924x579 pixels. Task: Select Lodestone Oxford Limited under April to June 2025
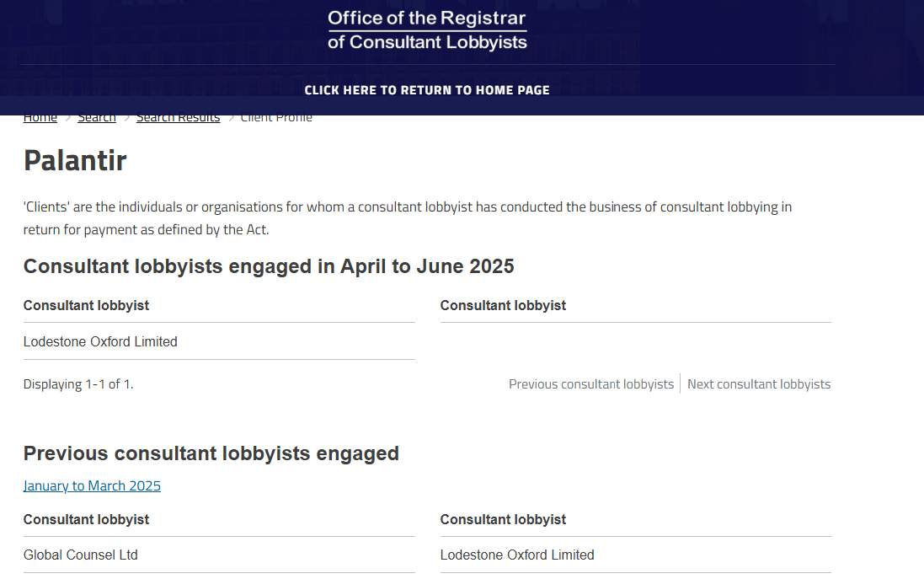100,341
